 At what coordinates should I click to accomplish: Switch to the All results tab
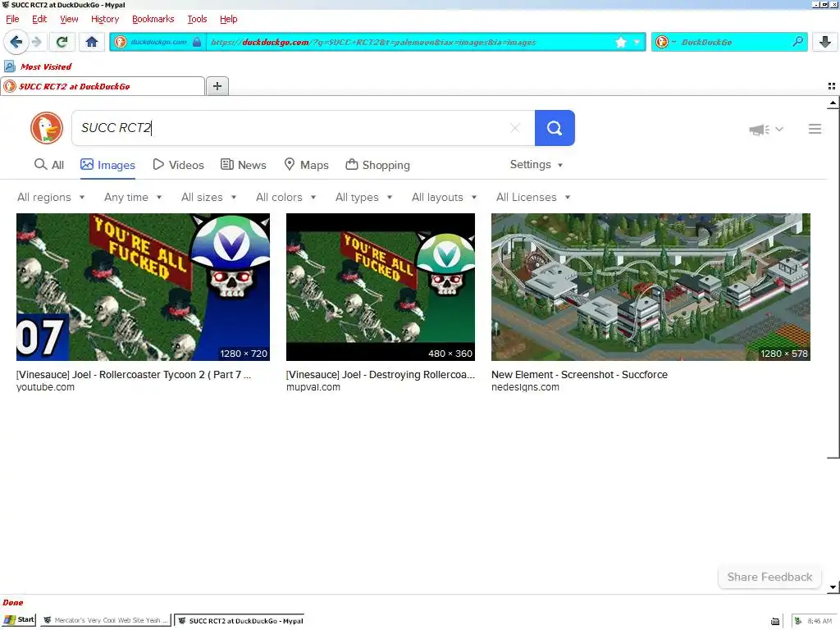coord(49,165)
